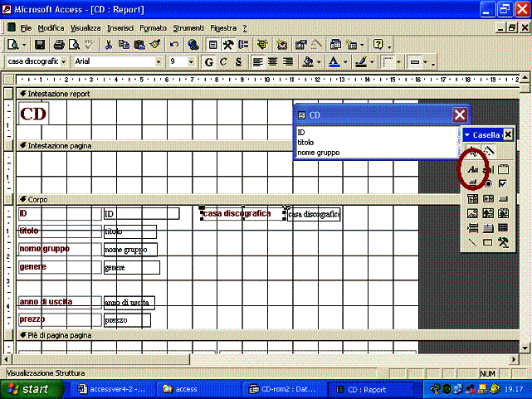Select the Text Box (ab|) toolbox tool
Viewport: 532px width, 399px height.
[488, 169]
